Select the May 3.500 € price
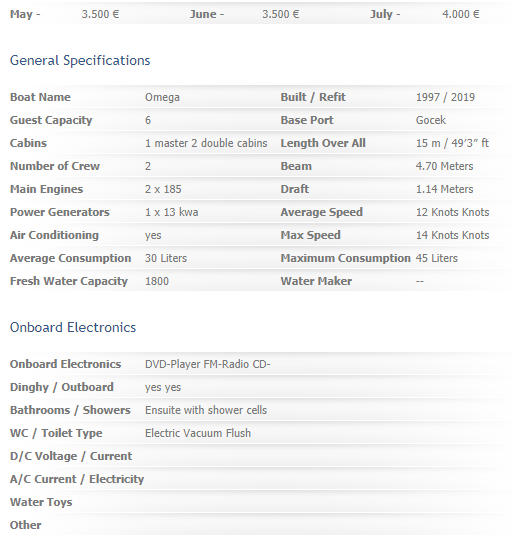Screen dimensions: 513x537 [100, 14]
